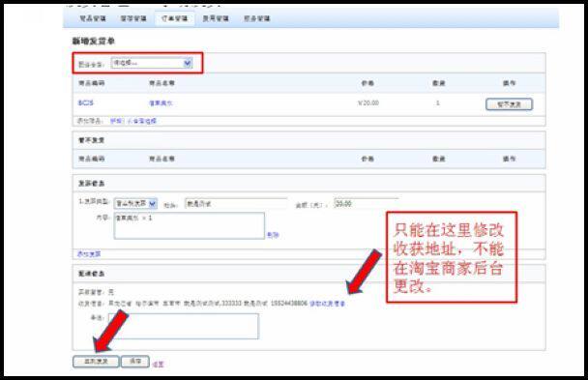The width and height of the screenshot is (588, 380).
Task: Open the BCJS product code link
Action: 85,102
